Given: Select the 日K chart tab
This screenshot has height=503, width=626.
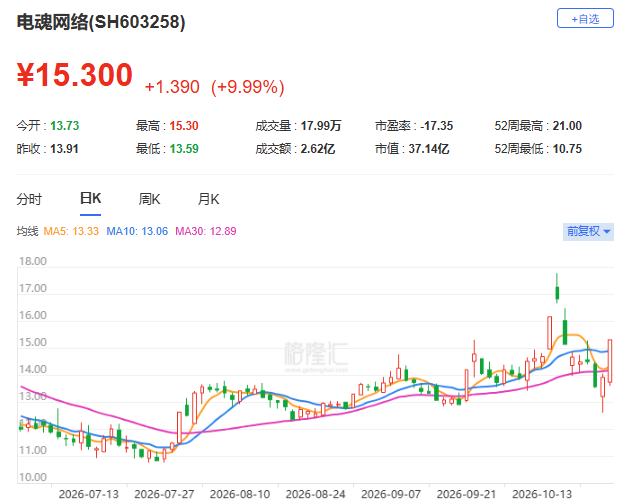Looking at the screenshot, I should [90, 198].
